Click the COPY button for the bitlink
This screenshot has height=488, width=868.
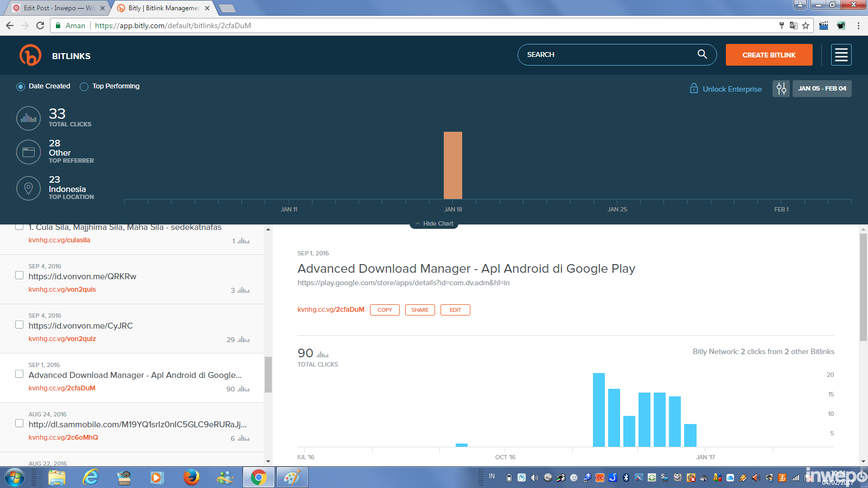coord(385,310)
